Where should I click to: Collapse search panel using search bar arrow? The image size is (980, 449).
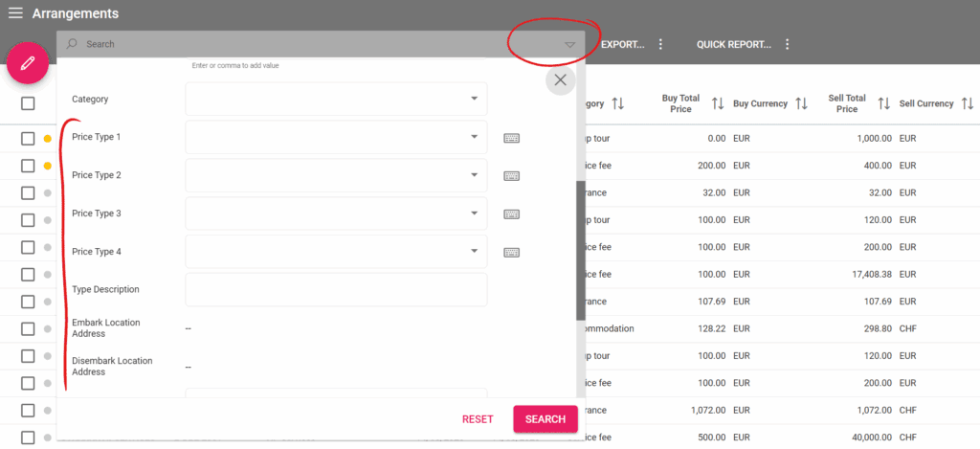[570, 44]
